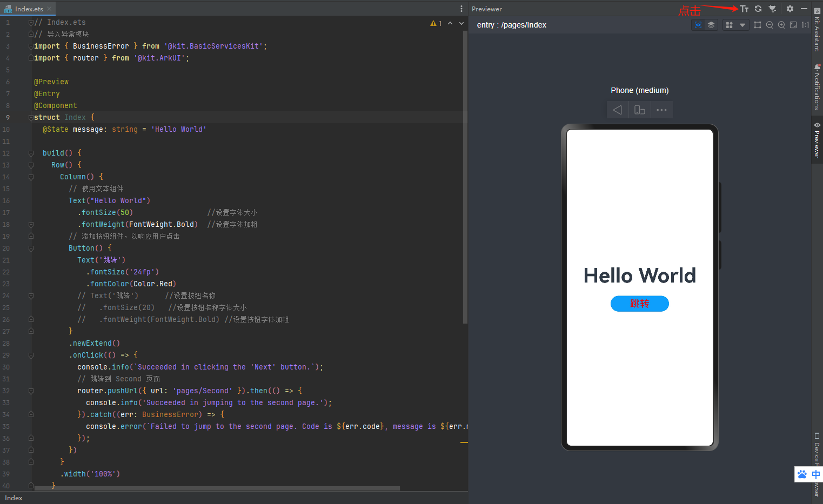Image resolution: width=823 pixels, height=504 pixels.
Task: Click BusinessError in import line
Action: pyautogui.click(x=101, y=46)
